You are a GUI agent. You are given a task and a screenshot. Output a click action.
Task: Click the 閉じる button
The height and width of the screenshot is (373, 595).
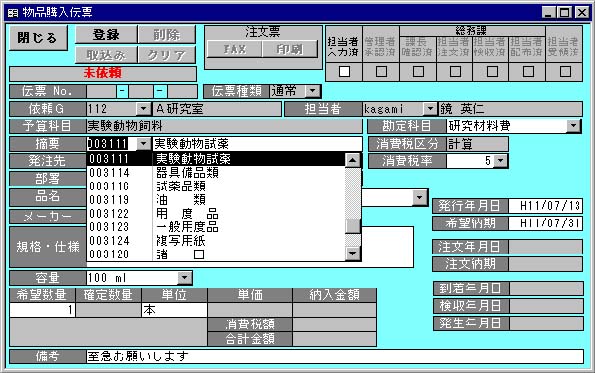38,38
